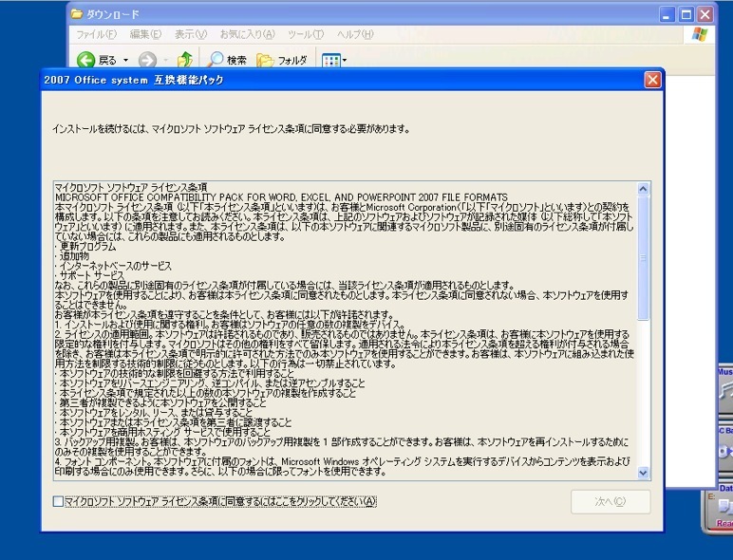The width and height of the screenshot is (733, 560).
Task: Open お気に入り(A) menu in Explorer window
Action: [x=247, y=34]
